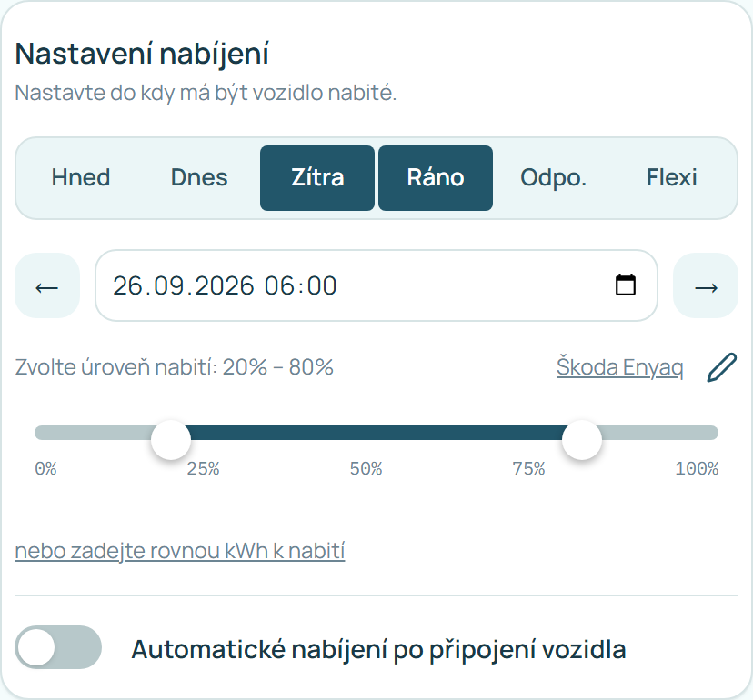Click the left arrow to go back
This screenshot has width=753, height=700.
(x=47, y=285)
